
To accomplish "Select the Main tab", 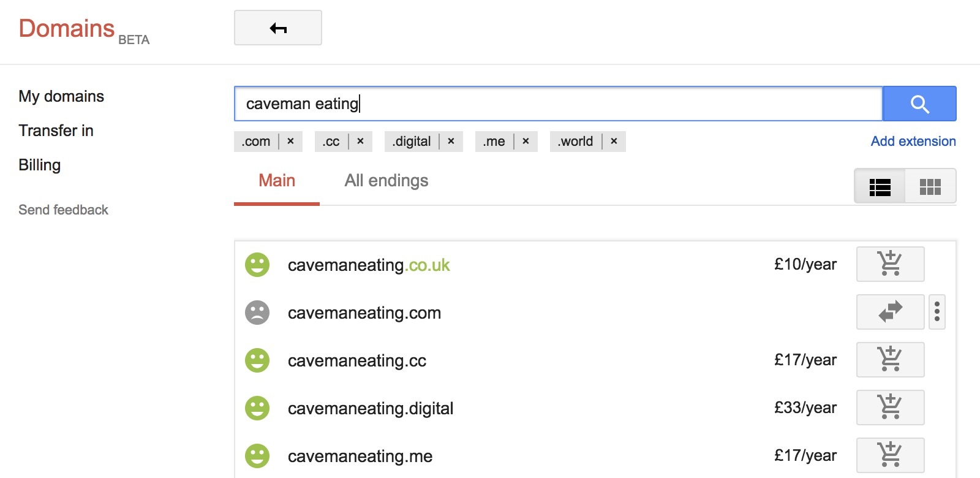I will pos(277,181).
